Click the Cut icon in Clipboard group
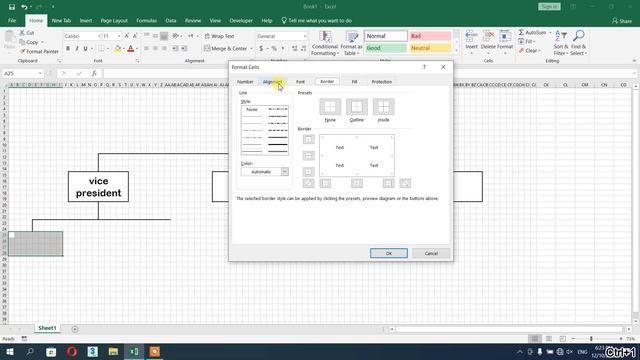Screen dimensions: 640x360 [22, 33]
